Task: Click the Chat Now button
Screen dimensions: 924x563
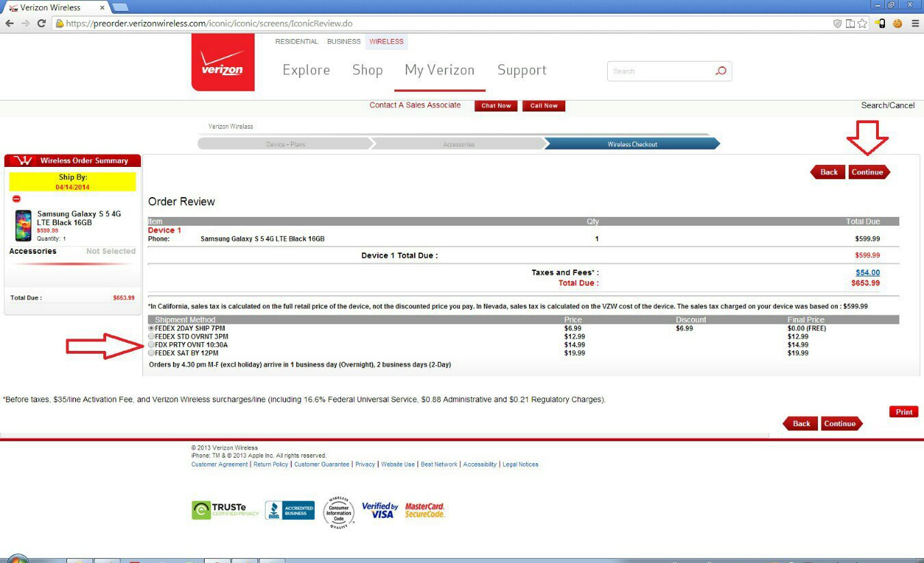Action: point(496,106)
